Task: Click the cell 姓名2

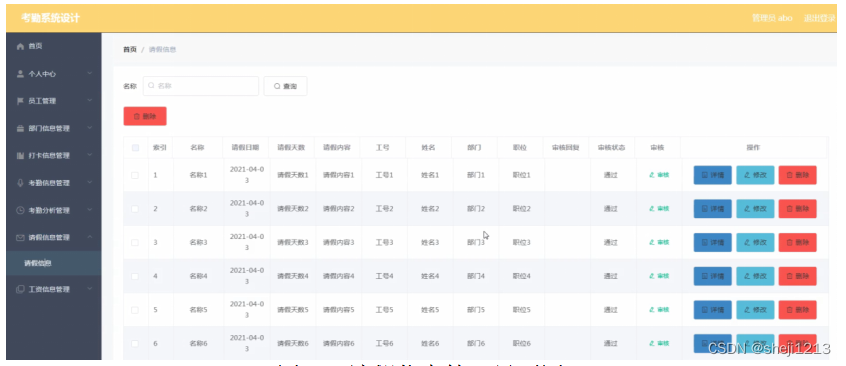Action: click(x=430, y=209)
